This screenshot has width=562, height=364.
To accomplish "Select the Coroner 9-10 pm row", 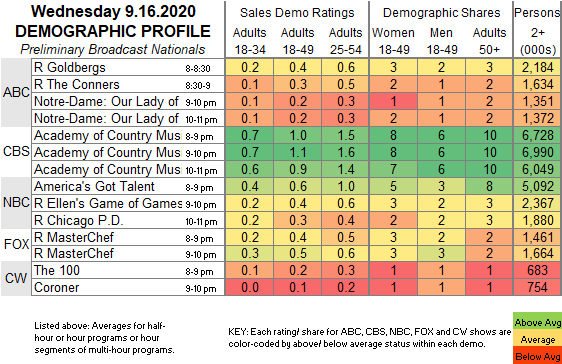I will point(128,287).
